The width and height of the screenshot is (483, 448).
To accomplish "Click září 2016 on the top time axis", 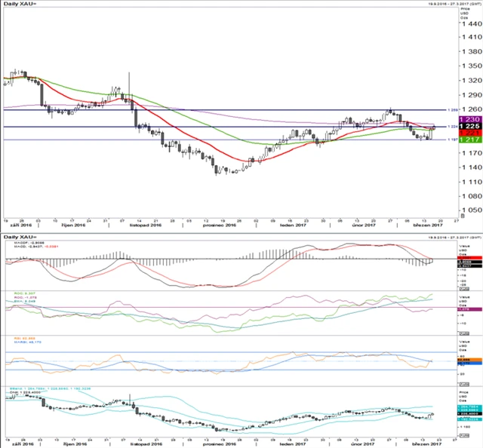I will [24, 225].
